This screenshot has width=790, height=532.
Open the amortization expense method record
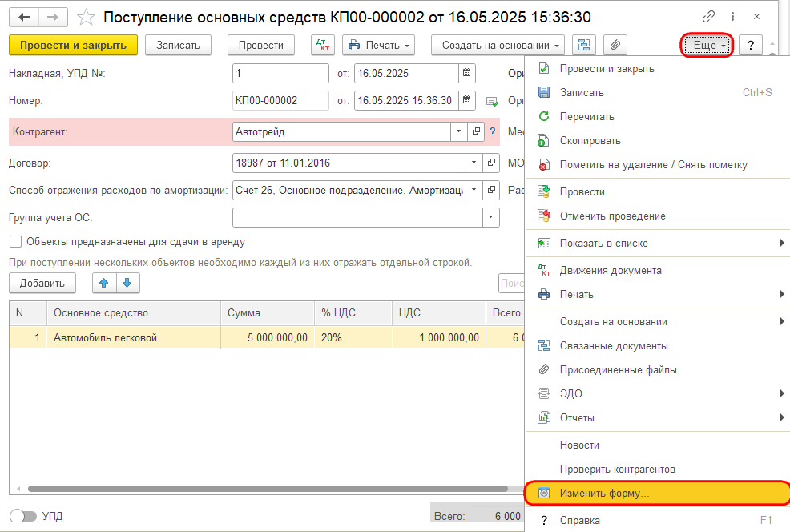491,190
